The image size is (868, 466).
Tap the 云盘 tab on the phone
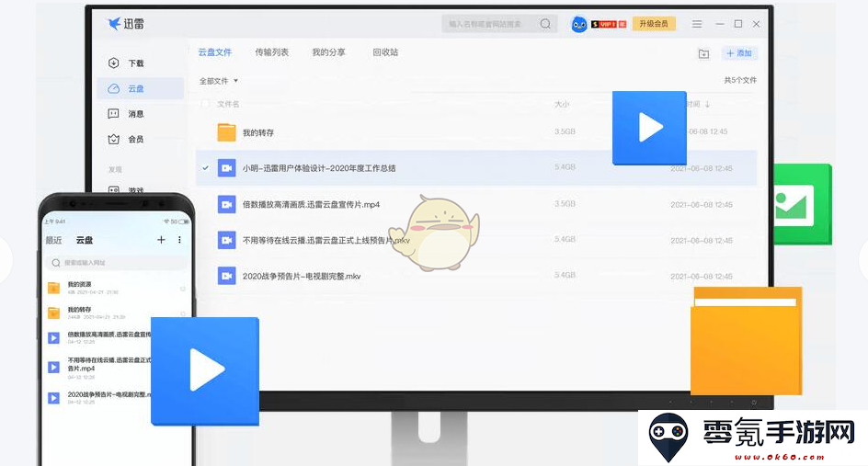point(85,240)
